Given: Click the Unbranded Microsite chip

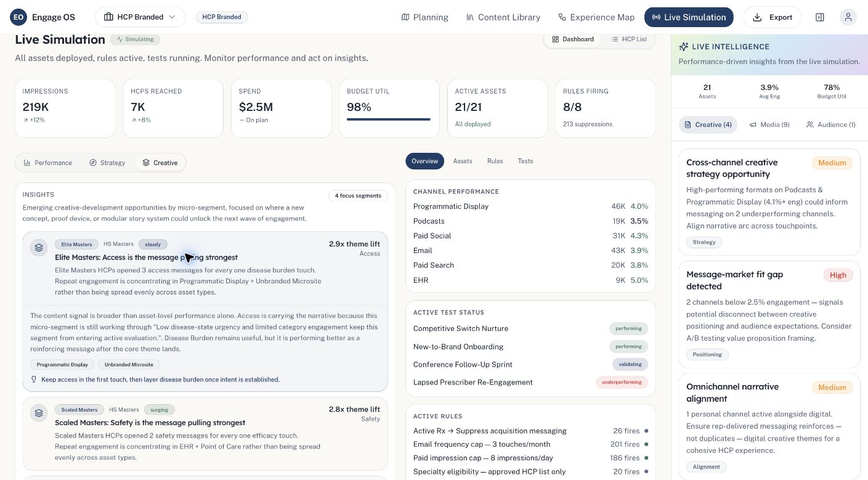Looking at the screenshot, I should (129, 365).
